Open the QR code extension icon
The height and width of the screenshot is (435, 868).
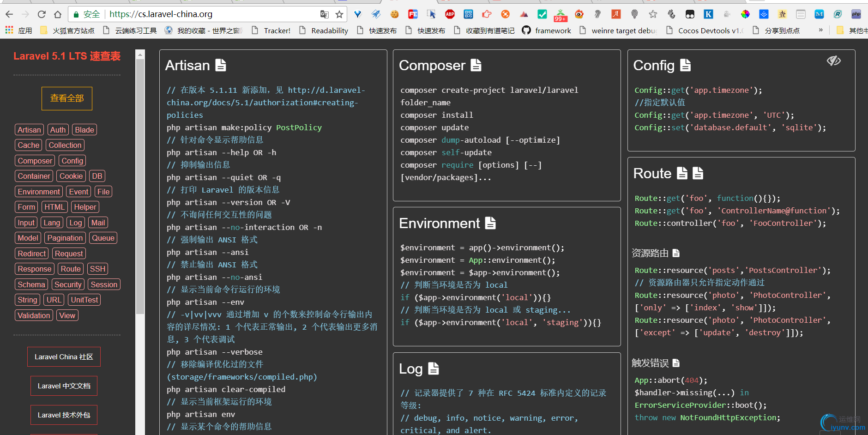tap(468, 14)
